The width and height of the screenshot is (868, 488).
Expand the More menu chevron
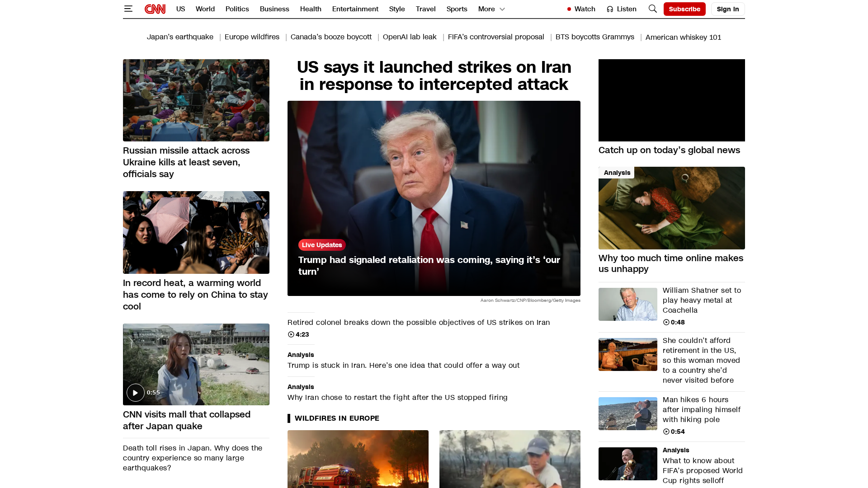coord(502,9)
